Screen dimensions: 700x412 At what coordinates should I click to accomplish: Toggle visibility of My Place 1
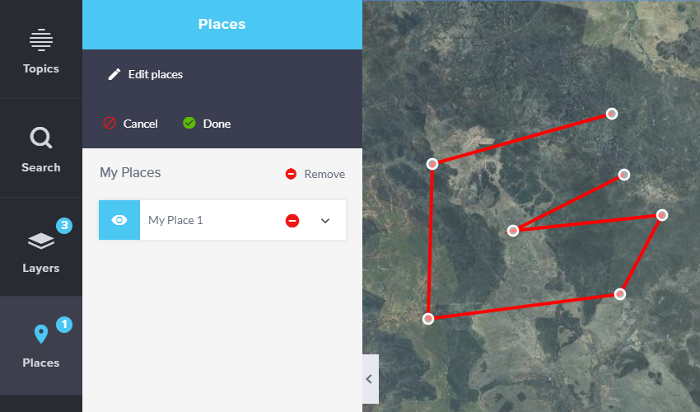tap(119, 220)
